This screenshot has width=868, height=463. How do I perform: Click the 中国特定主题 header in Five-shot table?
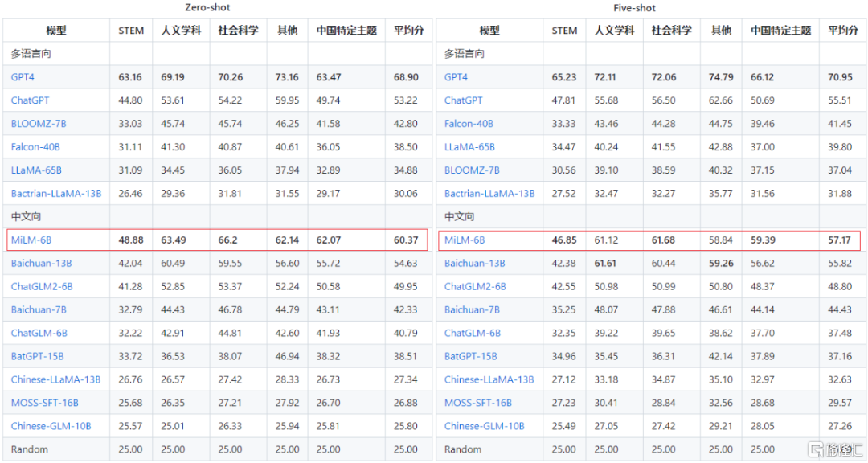[x=780, y=31]
